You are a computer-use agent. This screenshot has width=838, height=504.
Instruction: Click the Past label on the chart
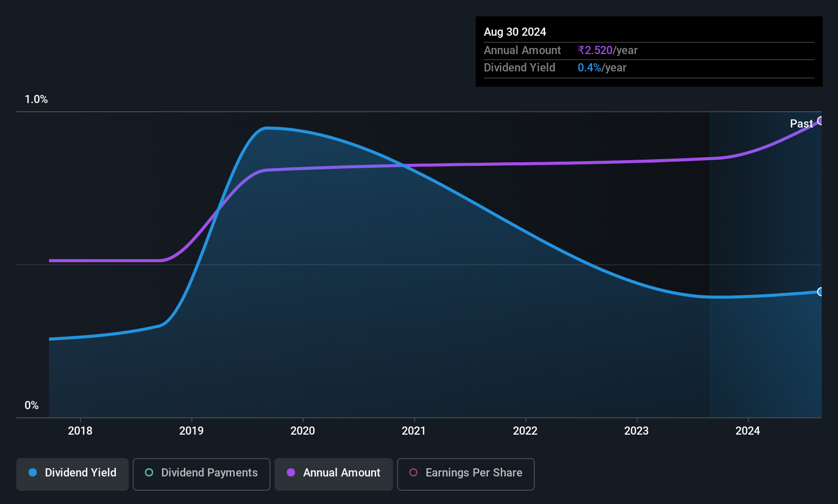801,123
